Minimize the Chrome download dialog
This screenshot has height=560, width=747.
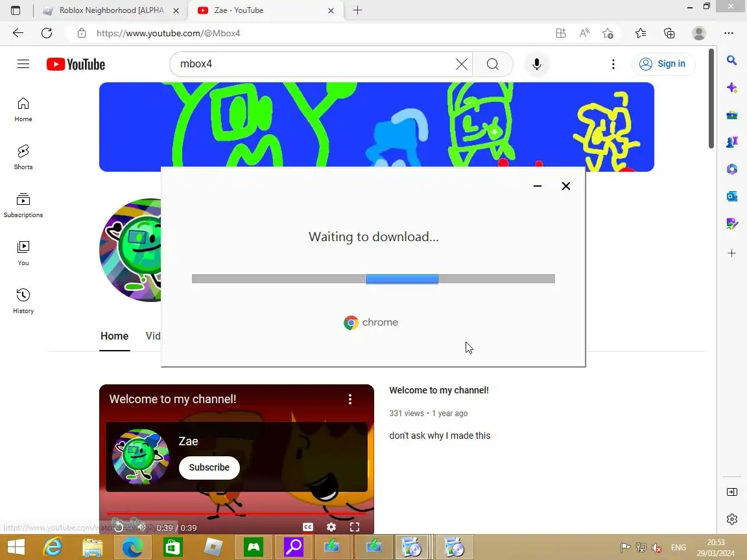(538, 186)
